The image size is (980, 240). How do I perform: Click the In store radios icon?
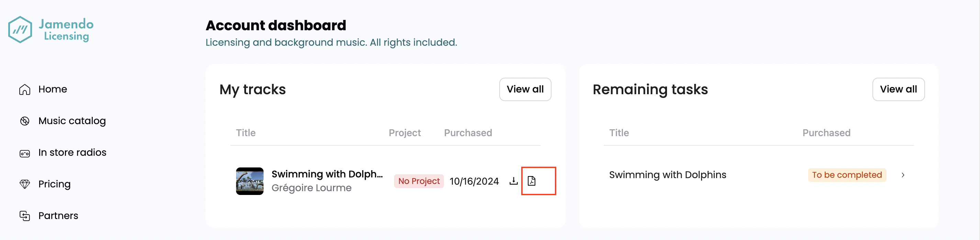click(x=25, y=153)
